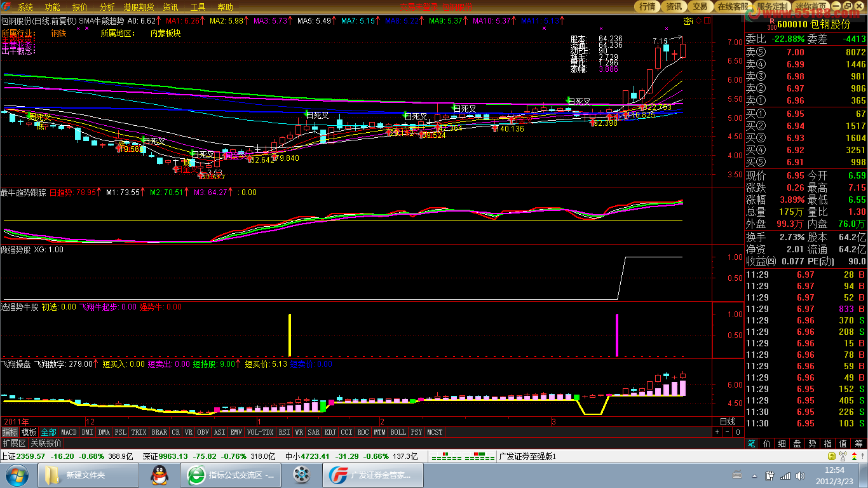Open 在线客服 online support
Image resolution: width=868 pixels, height=488 pixels.
pos(733,6)
